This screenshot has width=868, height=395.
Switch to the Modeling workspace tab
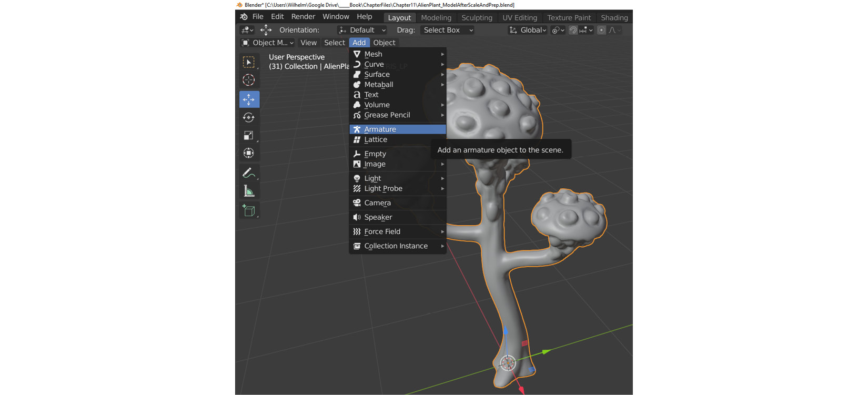(436, 17)
